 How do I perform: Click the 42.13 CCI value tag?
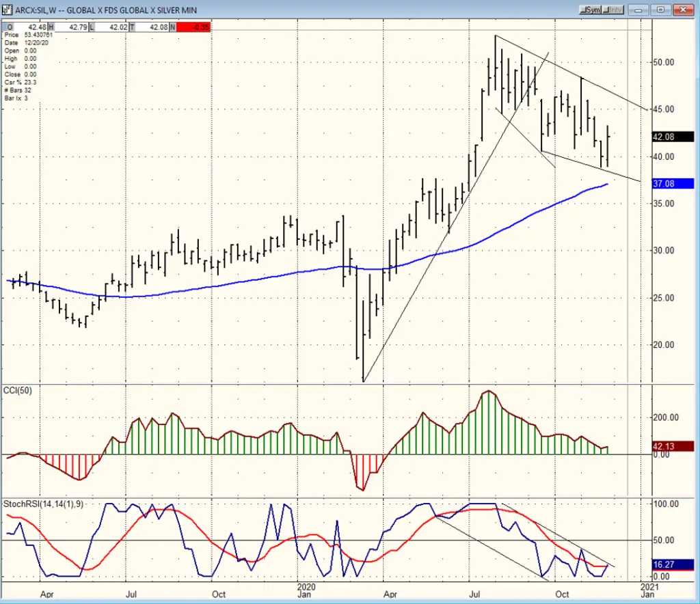[673, 446]
